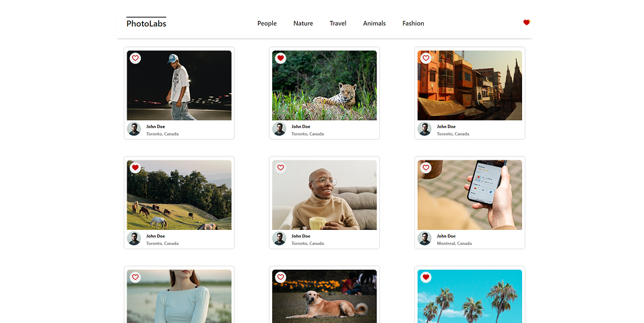Click John Doe name under orange buildings photo
This screenshot has width=644, height=323.
point(446,127)
